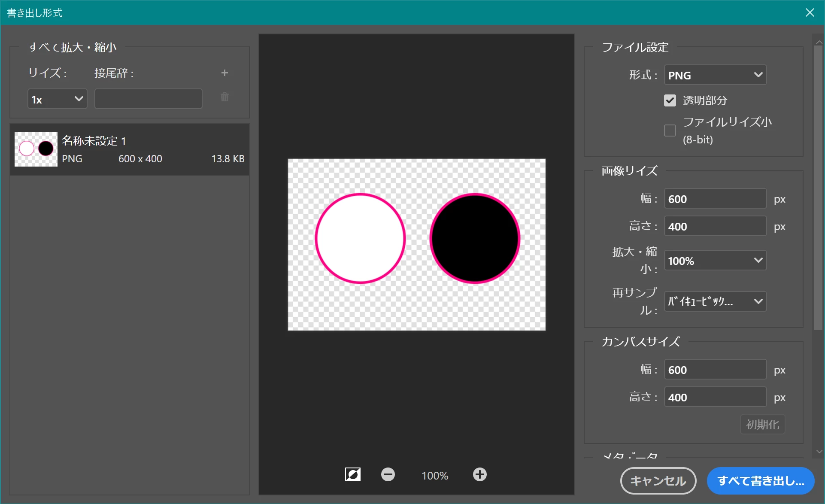The image size is (825, 504).
Task: Click the すべて書き出し button
Action: 761,481
